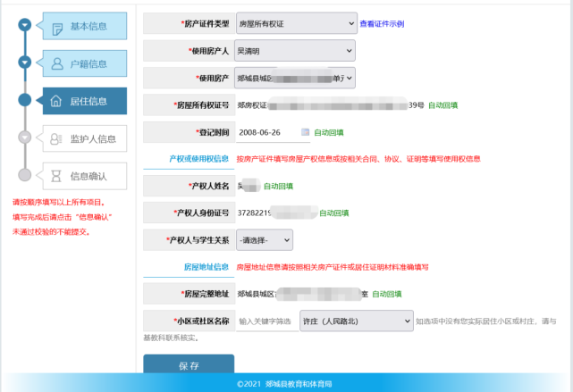Open the 房产证件类型 dropdown
The height and width of the screenshot is (392, 573).
(297, 23)
